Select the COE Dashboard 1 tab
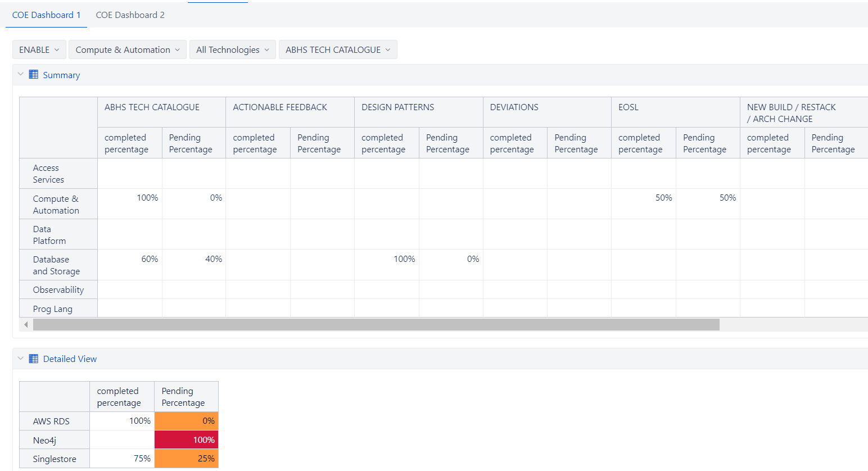Viewport: 868px width, 471px height. (46, 15)
